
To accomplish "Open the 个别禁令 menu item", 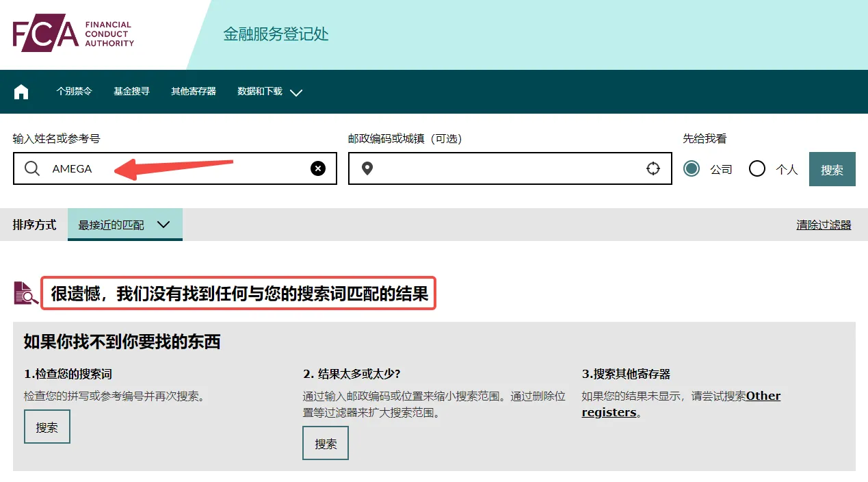I will pyautogui.click(x=74, y=91).
